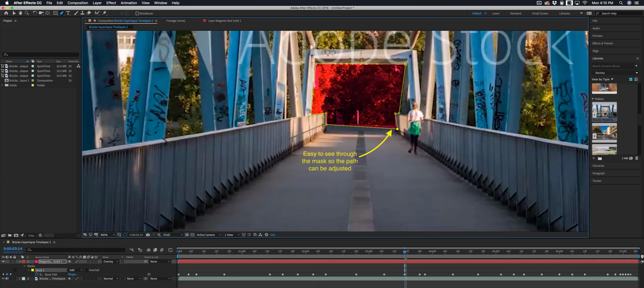Image resolution: width=644 pixels, height=288 pixels.
Task: Select the Selection (arrow) tool
Action: point(14,13)
